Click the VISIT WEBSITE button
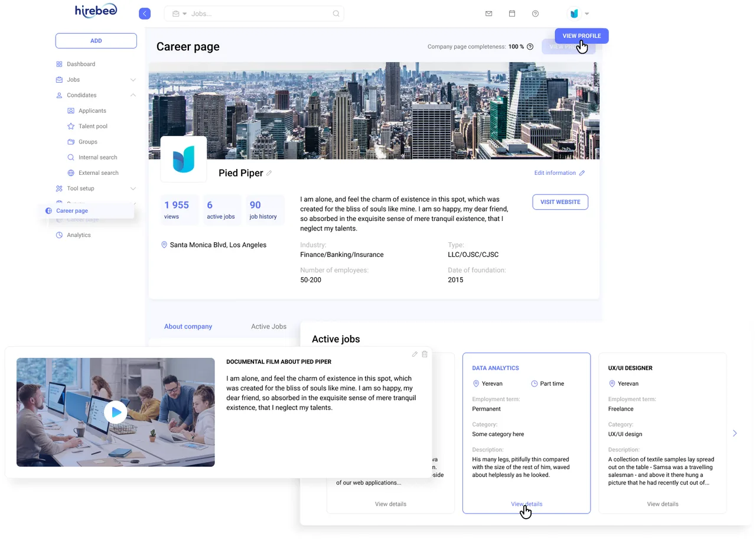756x540 pixels. pos(560,202)
